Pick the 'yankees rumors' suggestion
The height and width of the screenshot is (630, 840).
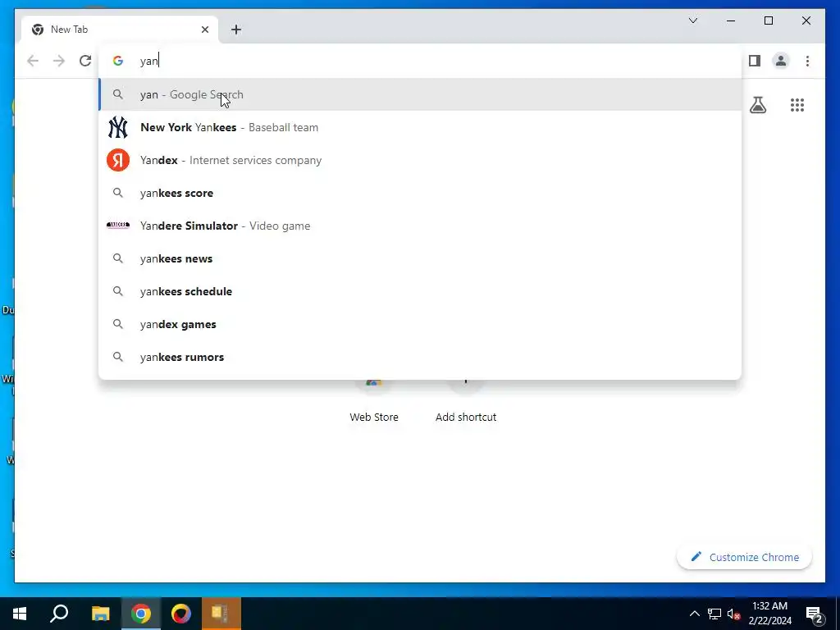421,357
